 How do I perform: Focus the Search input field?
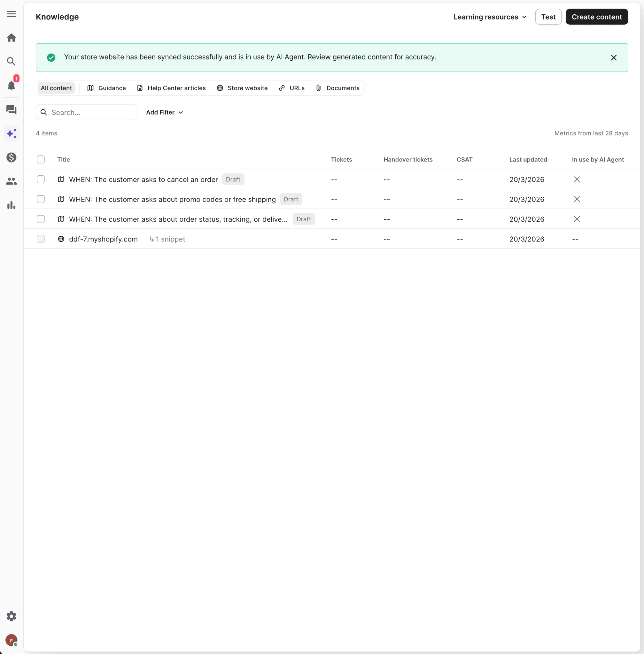(x=91, y=112)
